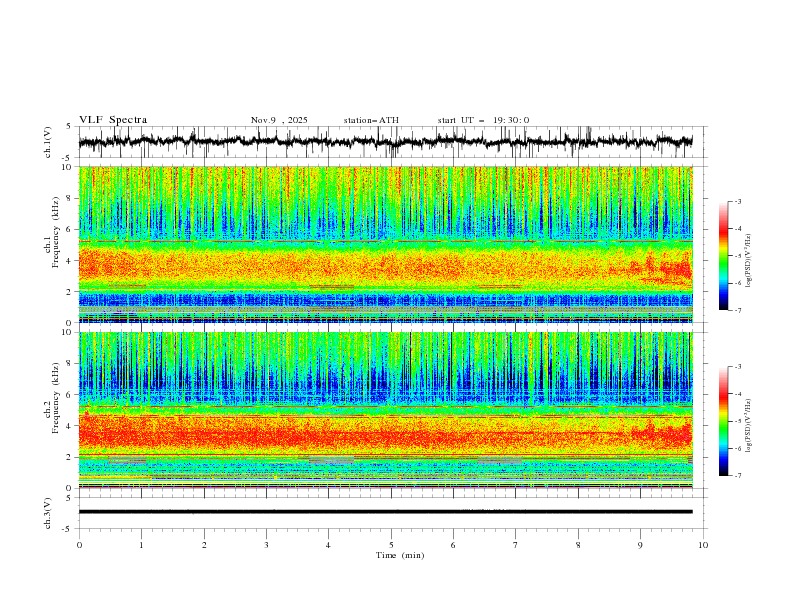Click the "7" tick on the Time axis
The height and width of the screenshot is (612, 792).
tap(516, 545)
